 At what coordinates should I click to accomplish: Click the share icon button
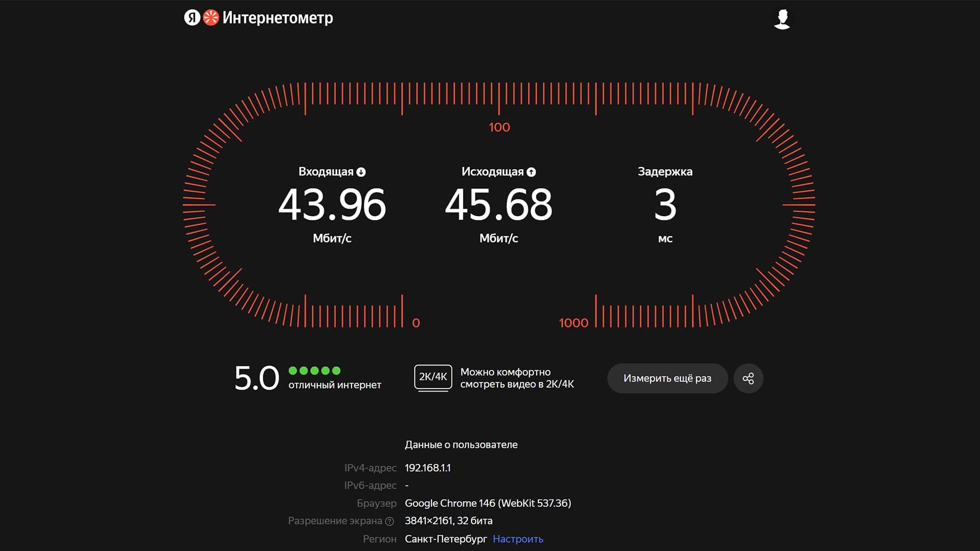[x=748, y=379]
